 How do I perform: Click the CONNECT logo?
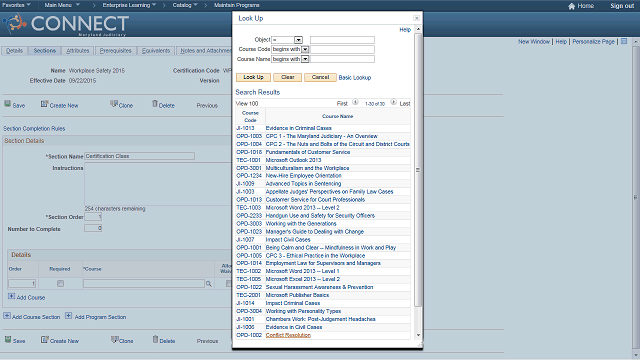click(66, 24)
